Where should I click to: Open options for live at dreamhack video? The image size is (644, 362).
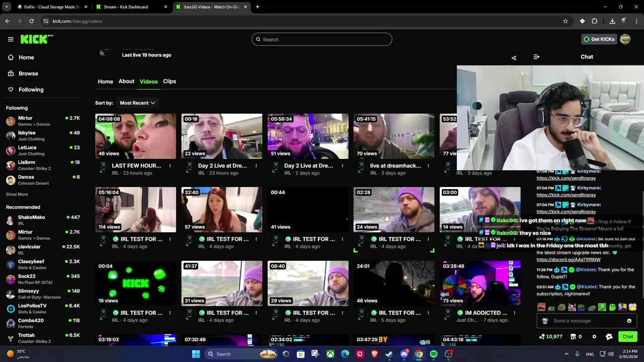pos(428,166)
